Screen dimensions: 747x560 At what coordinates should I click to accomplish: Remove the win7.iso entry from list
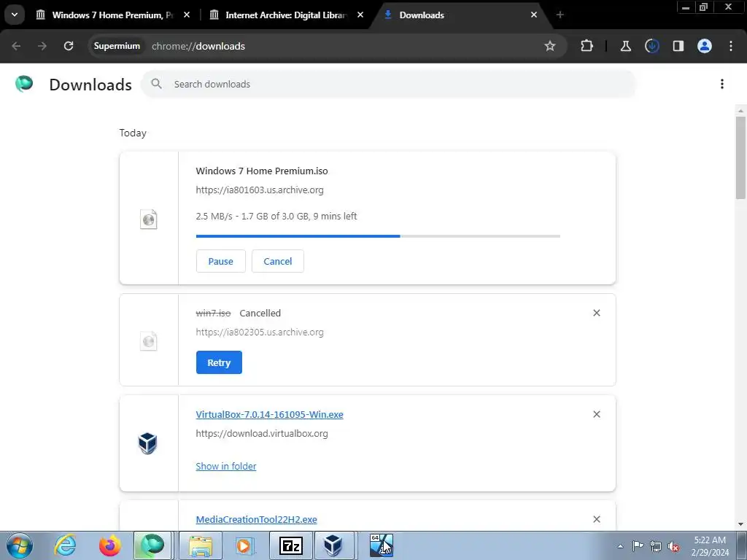pyautogui.click(x=597, y=313)
